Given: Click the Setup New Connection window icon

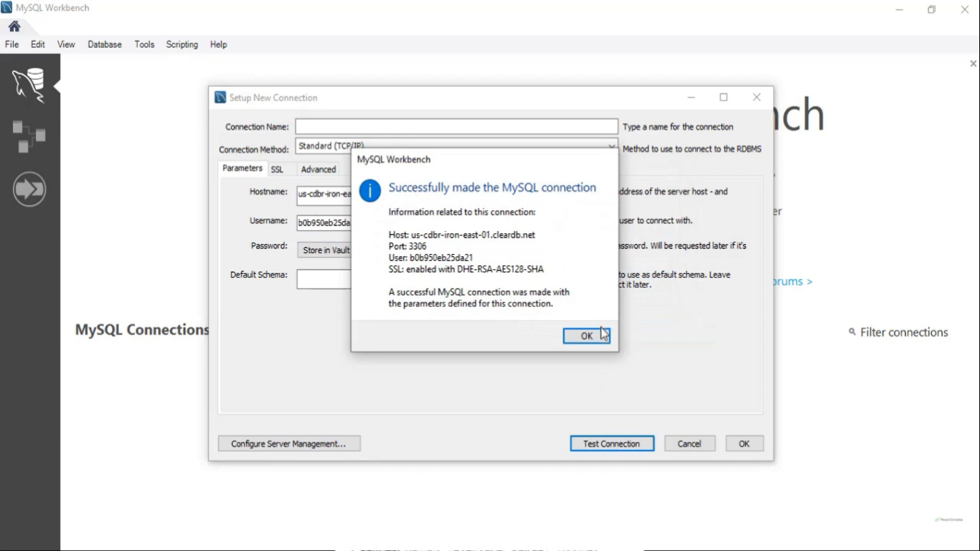Looking at the screenshot, I should coord(220,98).
